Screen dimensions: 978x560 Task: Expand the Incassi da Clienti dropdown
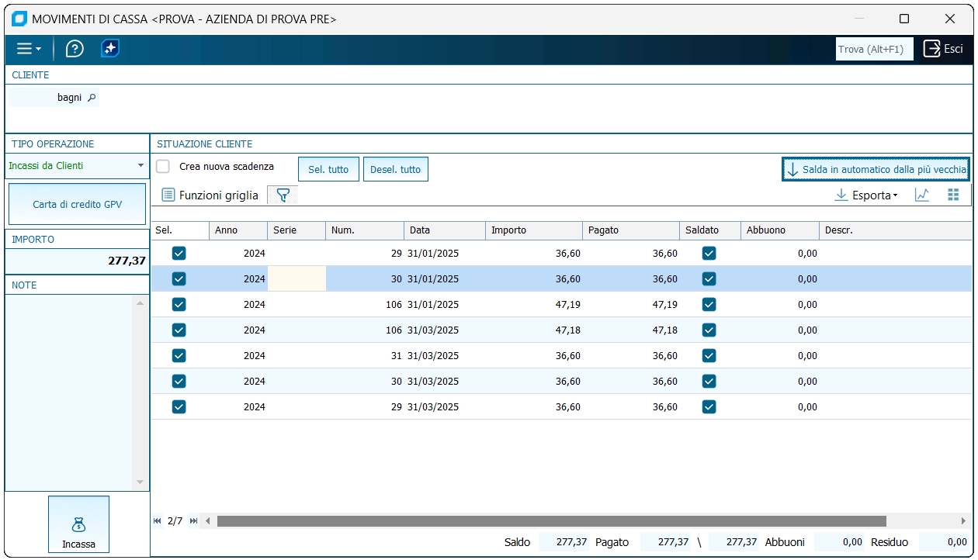140,165
